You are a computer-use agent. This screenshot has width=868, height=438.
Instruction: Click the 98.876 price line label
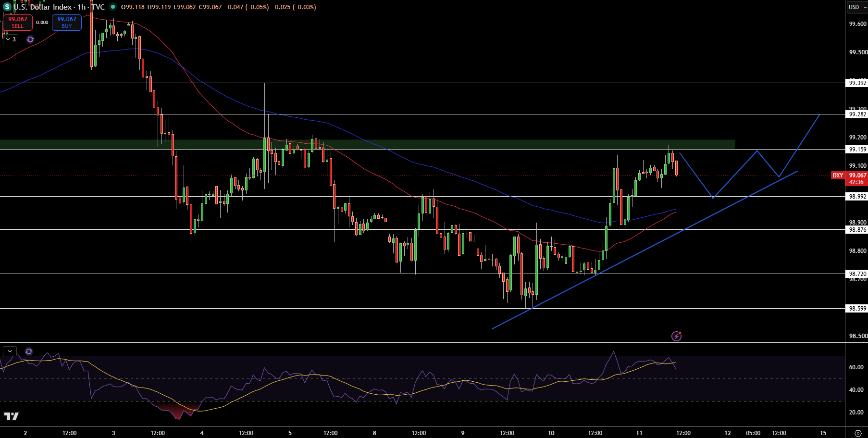tap(857, 230)
